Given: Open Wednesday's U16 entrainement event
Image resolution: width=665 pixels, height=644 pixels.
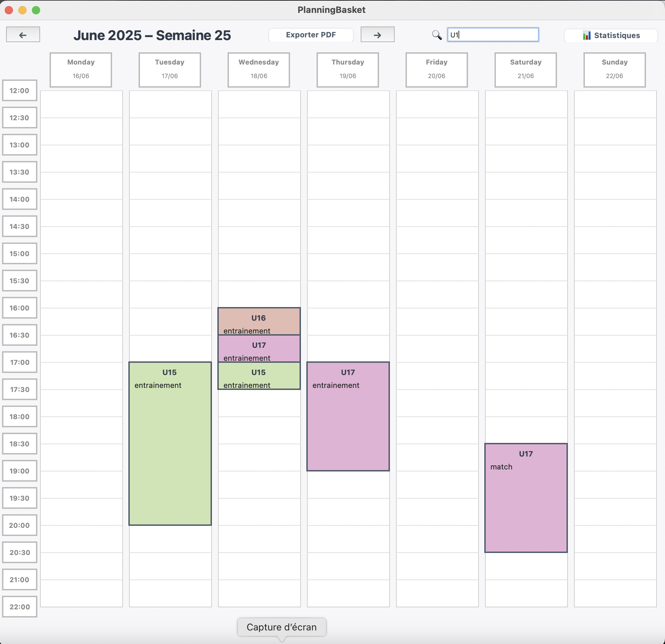Looking at the screenshot, I should click(259, 321).
